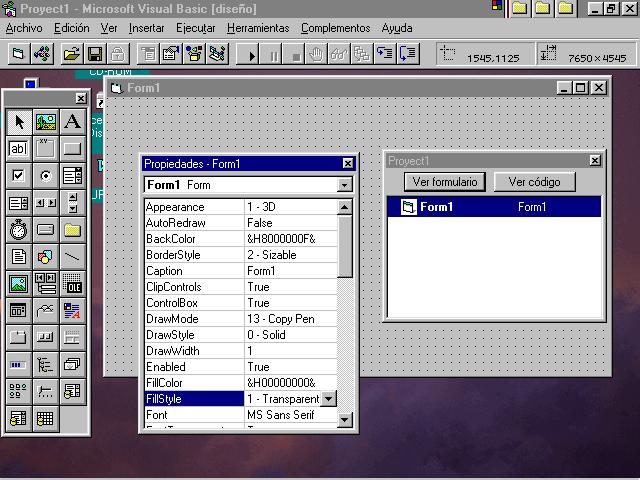
Task: Pick the Timer stopwatch control
Action: pyautogui.click(x=19, y=230)
